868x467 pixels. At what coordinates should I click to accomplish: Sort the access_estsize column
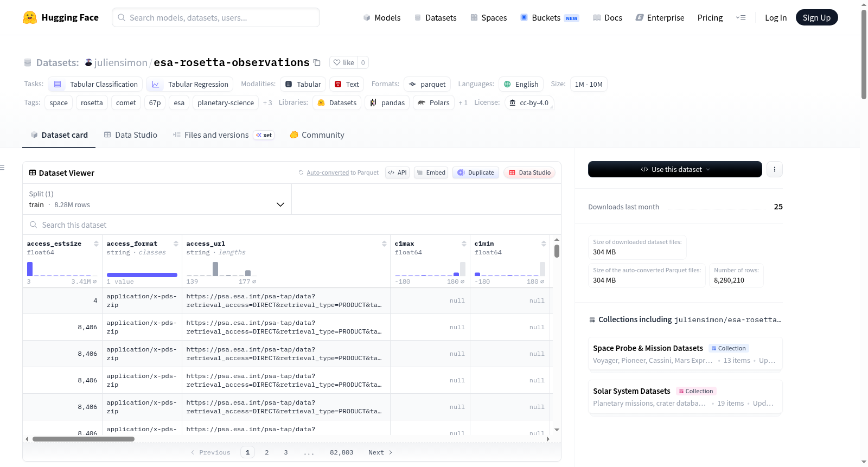[x=96, y=244]
